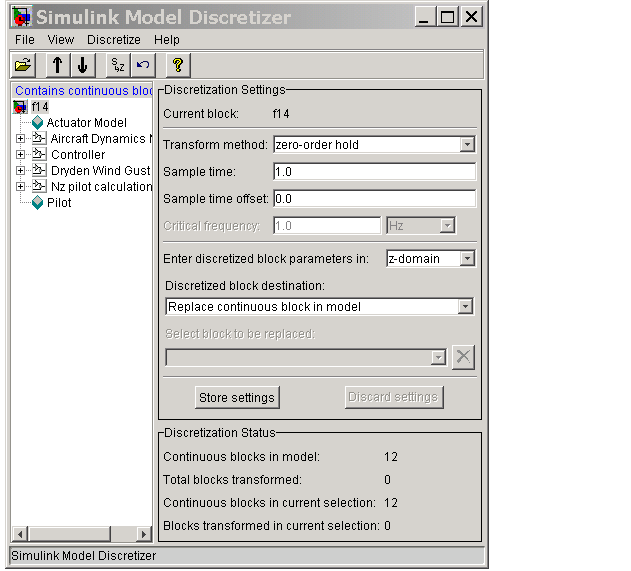This screenshot has width=631, height=571.
Task: Click the Nz pilot calculation subsystem icon
Action: [x=39, y=186]
